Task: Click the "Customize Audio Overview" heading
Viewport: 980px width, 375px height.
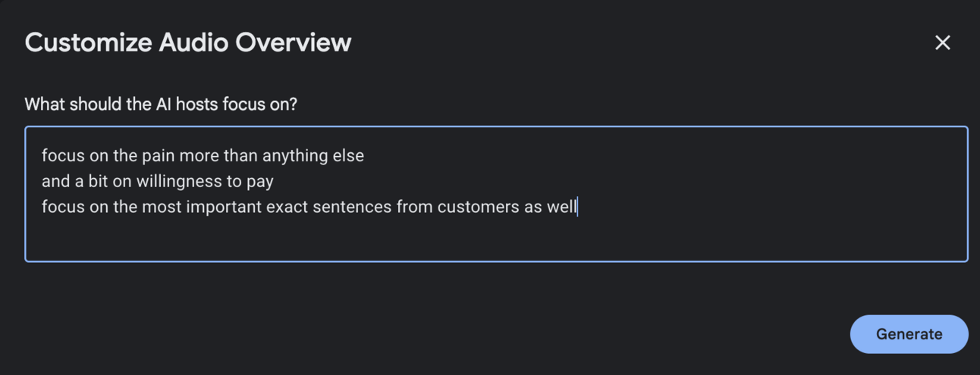Action: pos(188,42)
